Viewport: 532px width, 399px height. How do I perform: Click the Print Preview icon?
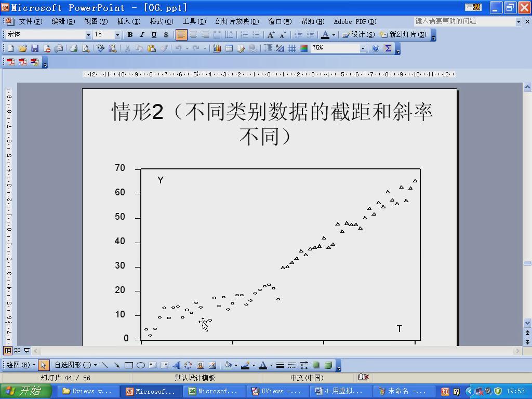86,48
